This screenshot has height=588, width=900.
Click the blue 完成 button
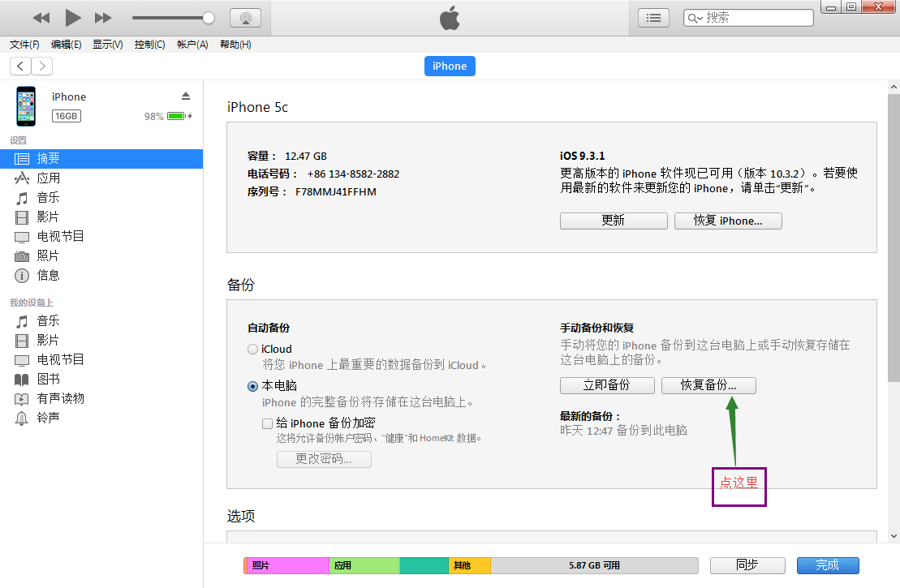coord(828,565)
